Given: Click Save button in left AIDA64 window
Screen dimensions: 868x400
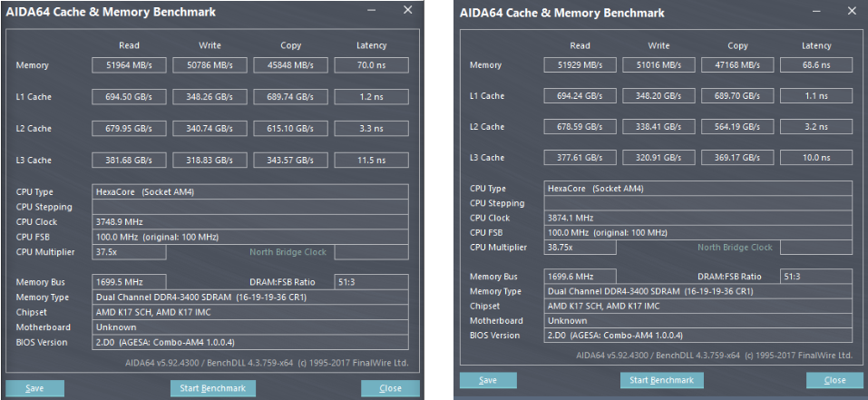Looking at the screenshot, I should click(34, 388).
